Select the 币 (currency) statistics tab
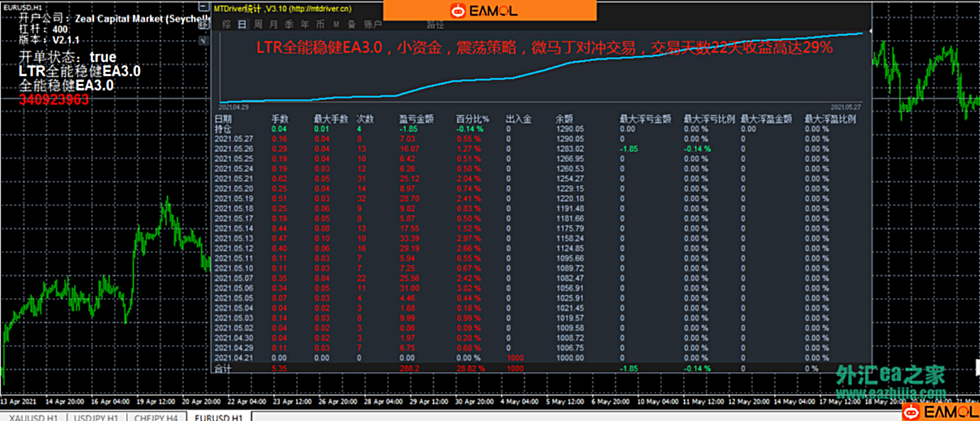The height and width of the screenshot is (421, 980). (321, 24)
